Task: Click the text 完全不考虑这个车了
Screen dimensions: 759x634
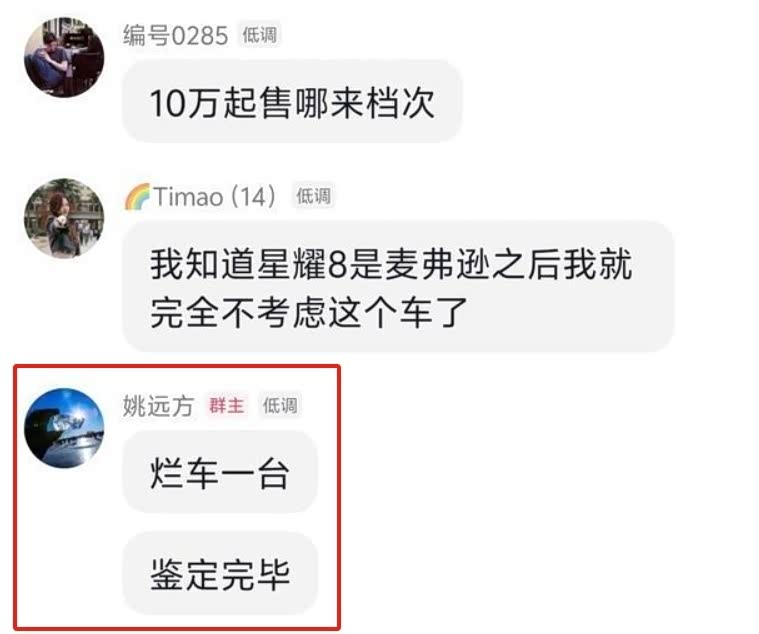Action: 309,313
